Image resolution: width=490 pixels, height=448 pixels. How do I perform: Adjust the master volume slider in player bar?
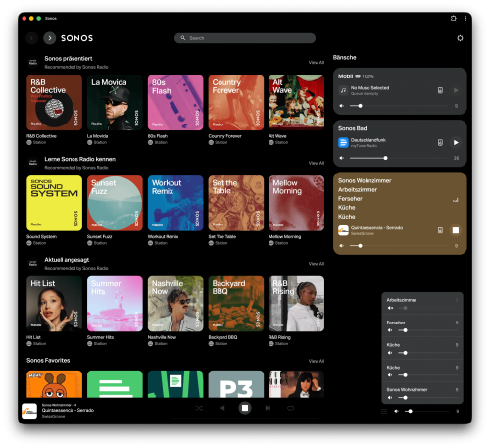(428, 411)
